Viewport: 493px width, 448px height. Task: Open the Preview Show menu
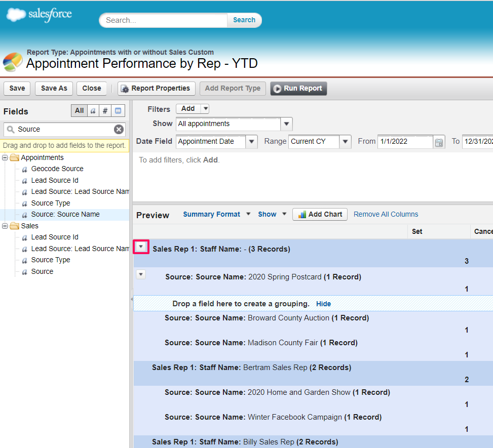[272, 214]
